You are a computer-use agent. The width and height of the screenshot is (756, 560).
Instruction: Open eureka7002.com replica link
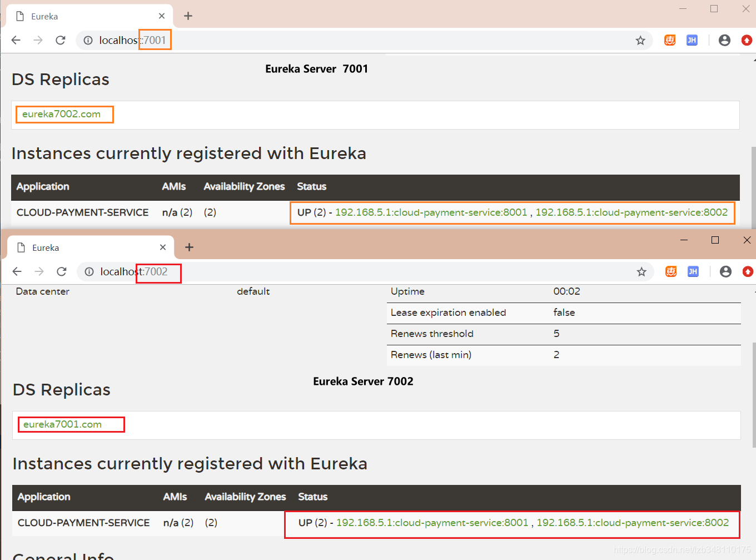tap(61, 114)
